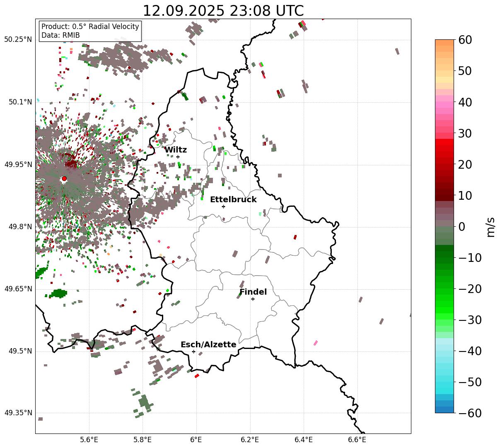Click the 49.35°N latitude tick label
The image size is (500, 448).
18,413
